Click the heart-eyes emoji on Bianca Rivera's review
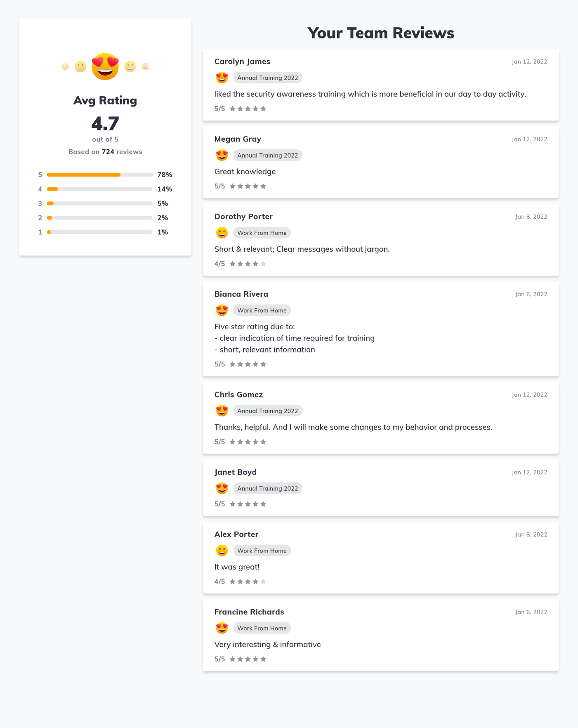This screenshot has width=578, height=728. (x=222, y=310)
